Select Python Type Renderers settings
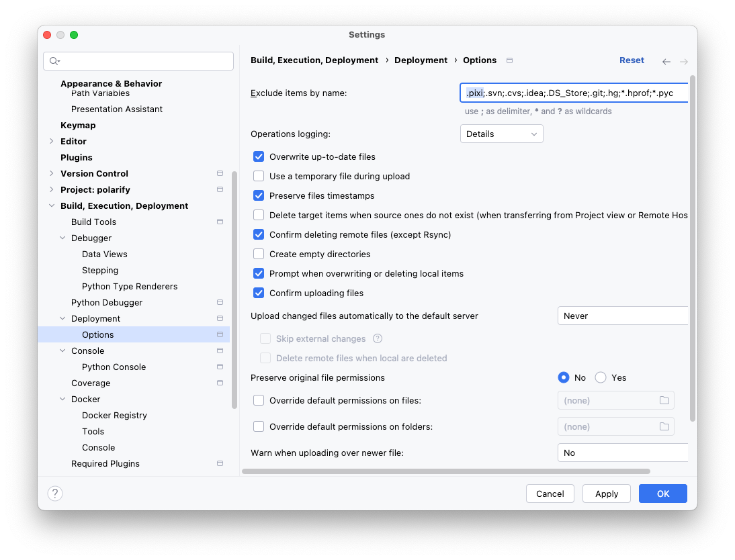735x560 pixels. tap(130, 286)
